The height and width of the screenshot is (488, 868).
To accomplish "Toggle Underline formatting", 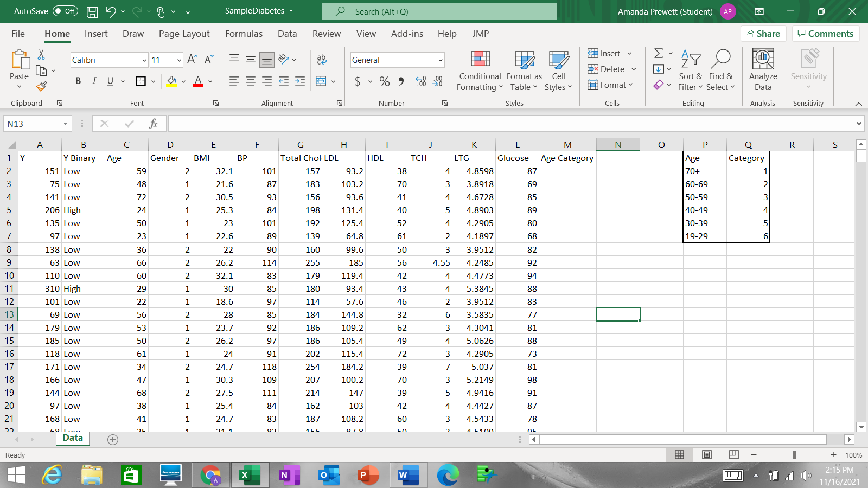I will [110, 81].
